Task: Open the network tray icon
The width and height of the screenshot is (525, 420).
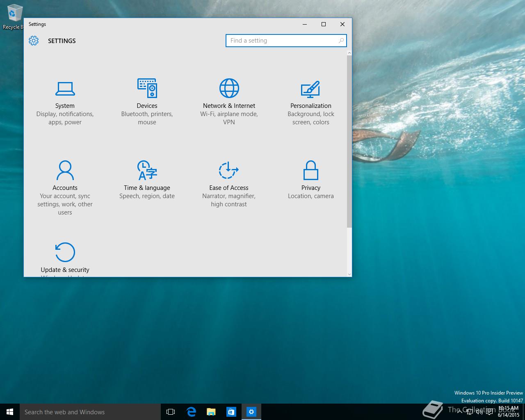Action: [470, 412]
